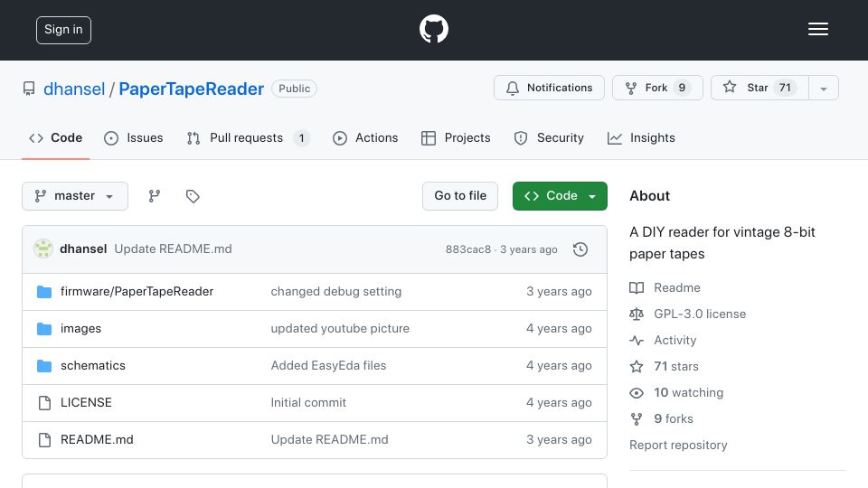Click the firmware folder icon
The width and height of the screenshot is (868, 488).
pos(44,292)
